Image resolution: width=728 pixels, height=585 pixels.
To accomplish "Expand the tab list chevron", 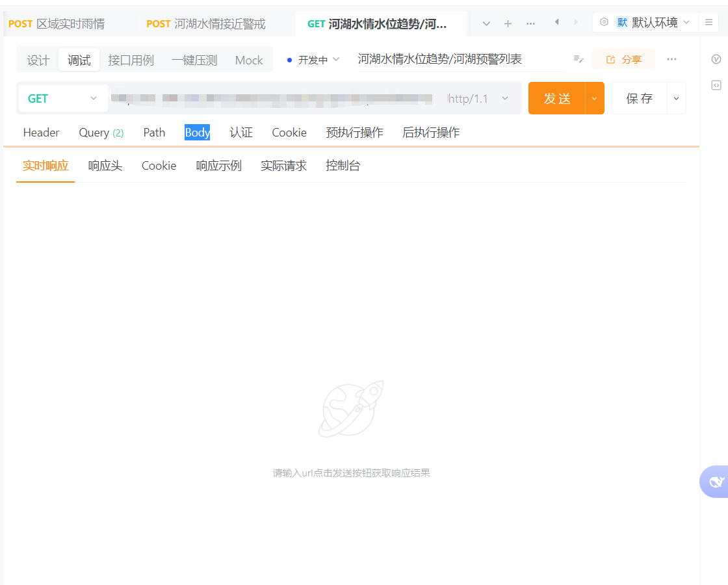I will (x=486, y=23).
